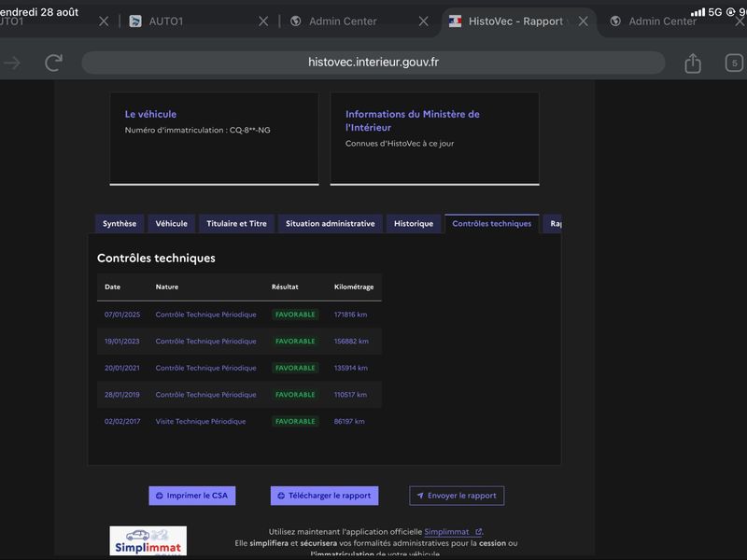Click the 86197 km mileage value
The height and width of the screenshot is (560, 747).
[349, 421]
